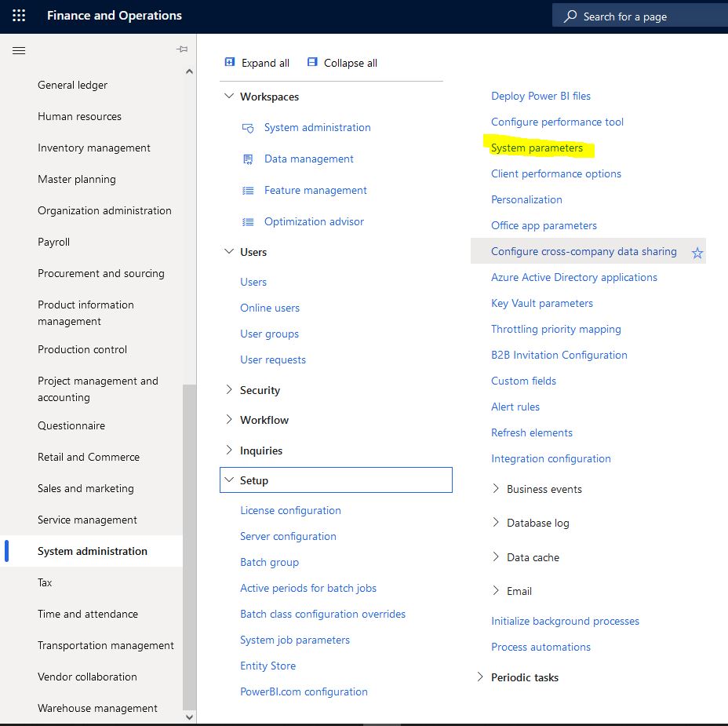Select Inventory management in navigation
The width and height of the screenshot is (728, 726).
click(94, 148)
